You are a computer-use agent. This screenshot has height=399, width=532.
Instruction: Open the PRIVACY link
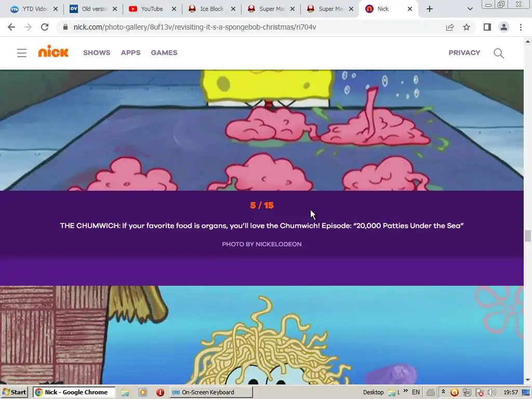(464, 52)
